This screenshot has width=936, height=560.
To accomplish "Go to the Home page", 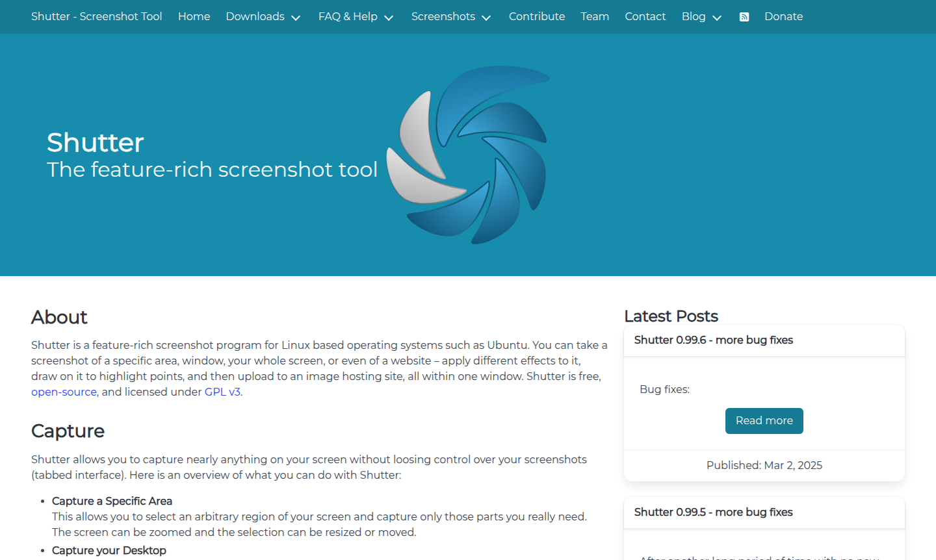I will 194,17.
